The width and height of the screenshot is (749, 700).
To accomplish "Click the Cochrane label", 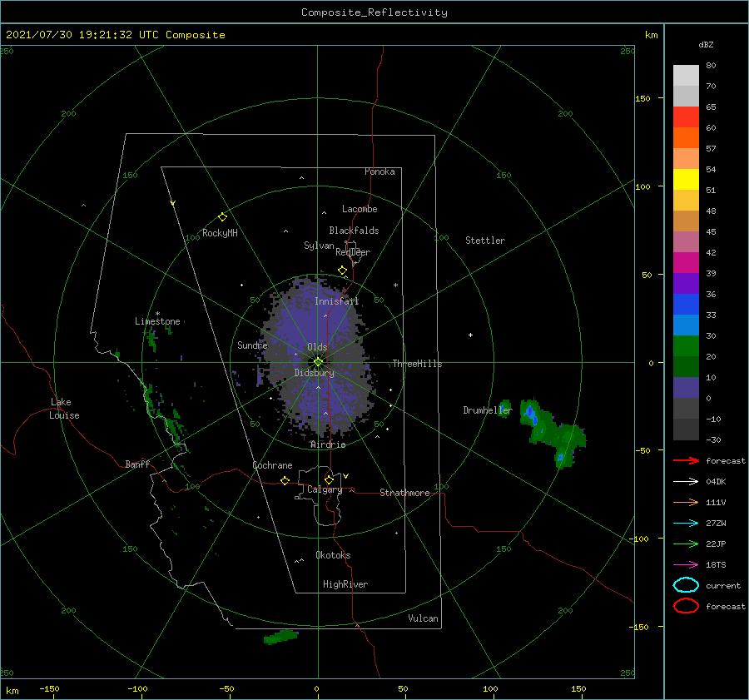I will pyautogui.click(x=272, y=465).
